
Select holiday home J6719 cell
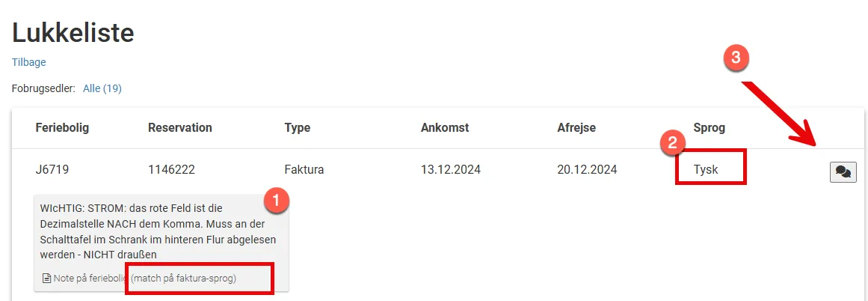tap(52, 170)
